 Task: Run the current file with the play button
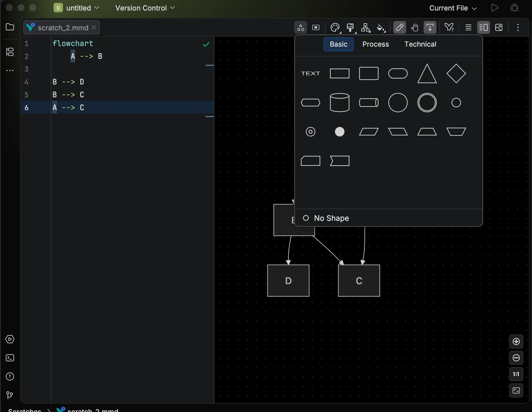click(495, 8)
